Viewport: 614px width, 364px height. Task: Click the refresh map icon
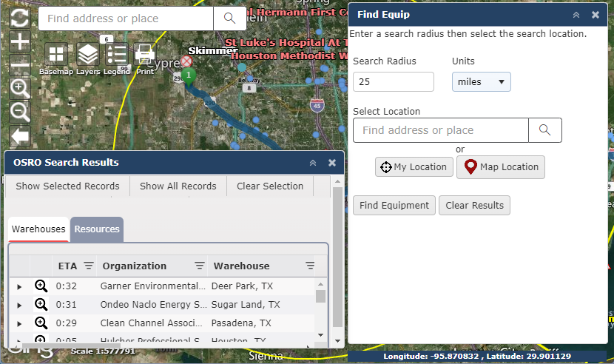(x=19, y=18)
